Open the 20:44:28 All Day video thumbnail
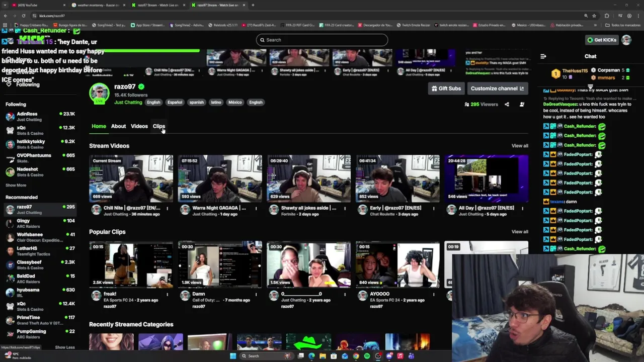 click(x=487, y=178)
